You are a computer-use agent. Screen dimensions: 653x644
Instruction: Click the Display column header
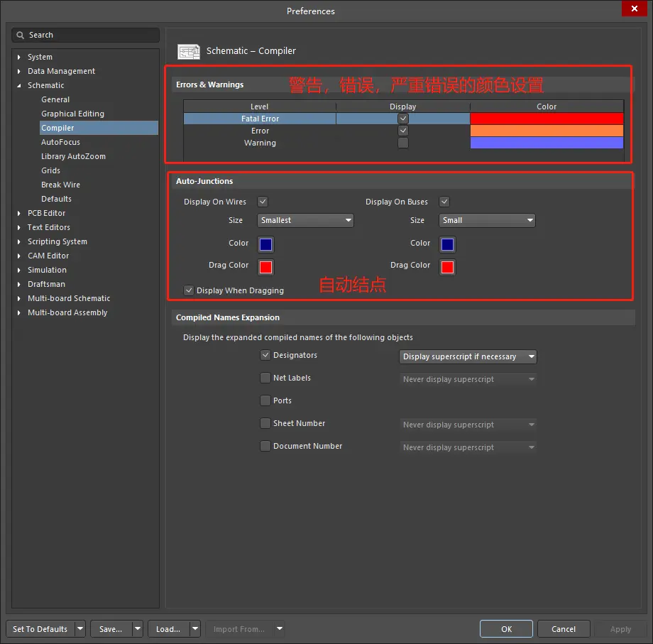[402, 107]
